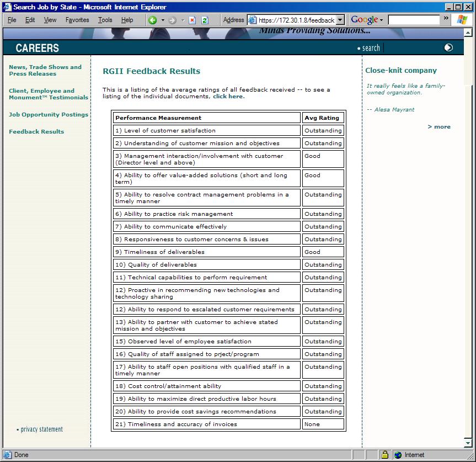The width and height of the screenshot is (476, 462).
Task: Click the SSL padlock icon in status bar
Action: coord(384,455)
